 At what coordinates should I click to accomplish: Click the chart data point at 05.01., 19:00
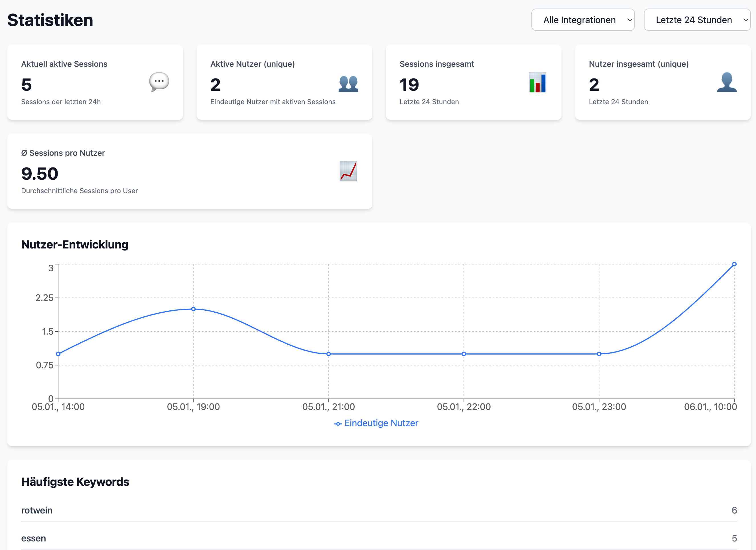193,309
